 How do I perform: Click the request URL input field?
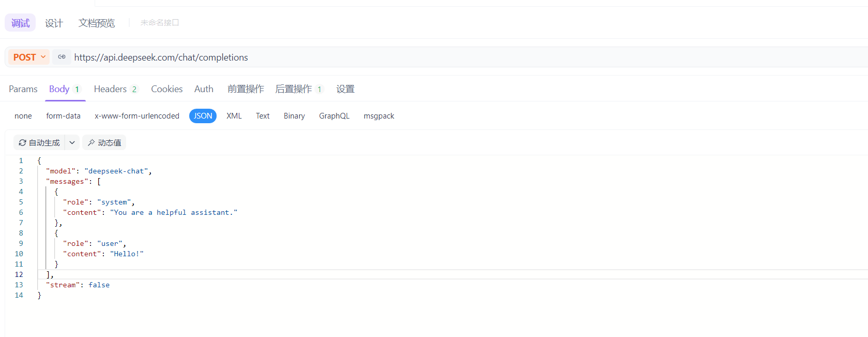(469, 57)
